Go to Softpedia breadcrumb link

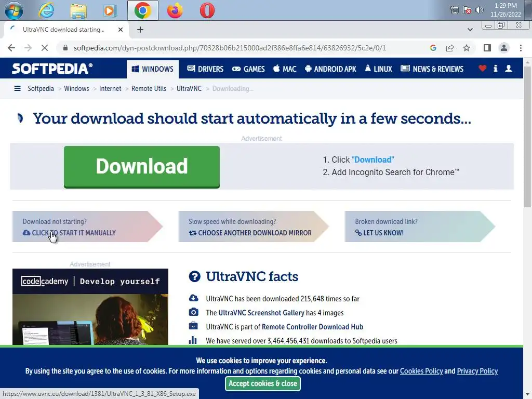(41, 88)
